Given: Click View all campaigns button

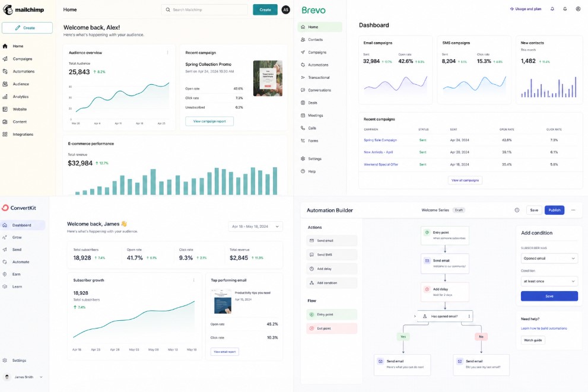Looking at the screenshot, I should coord(465,180).
